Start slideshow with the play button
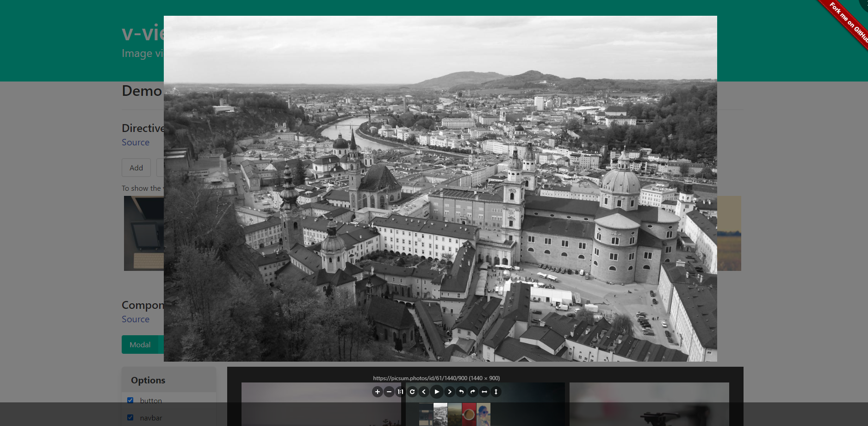Screen dimensions: 868x426 pos(437,392)
